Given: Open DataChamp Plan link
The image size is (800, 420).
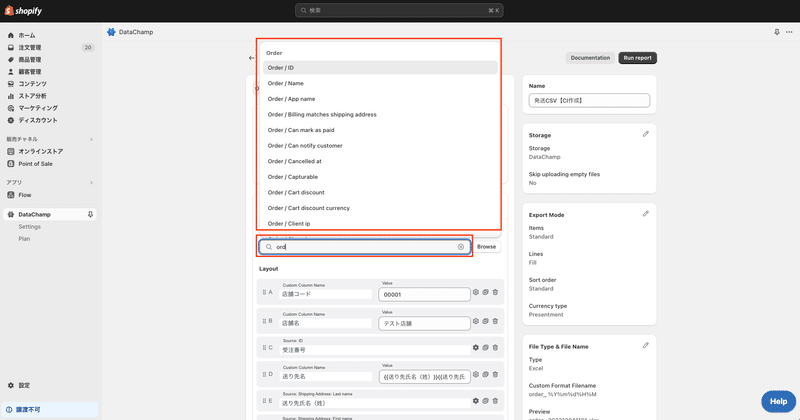Looking at the screenshot, I should (24, 239).
